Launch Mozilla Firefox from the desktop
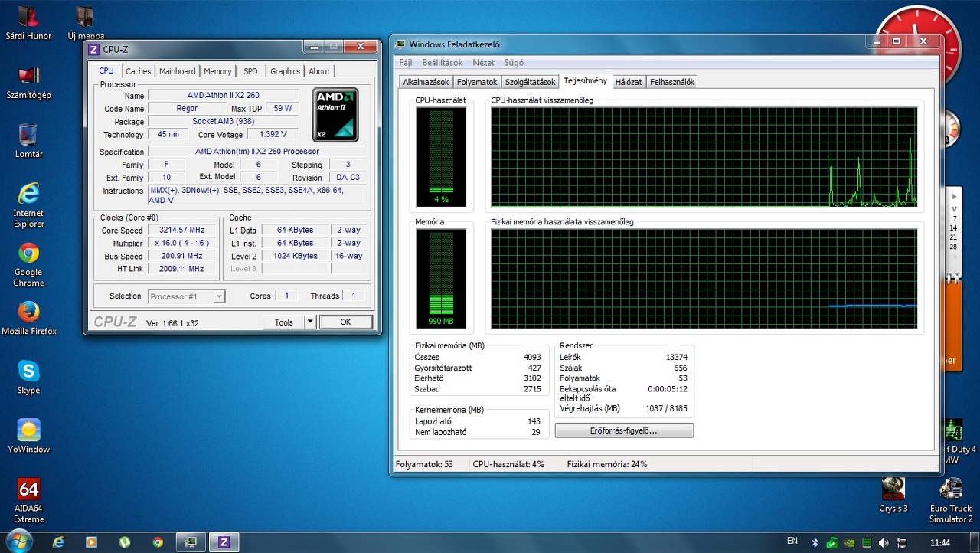The image size is (980, 553). 28,318
